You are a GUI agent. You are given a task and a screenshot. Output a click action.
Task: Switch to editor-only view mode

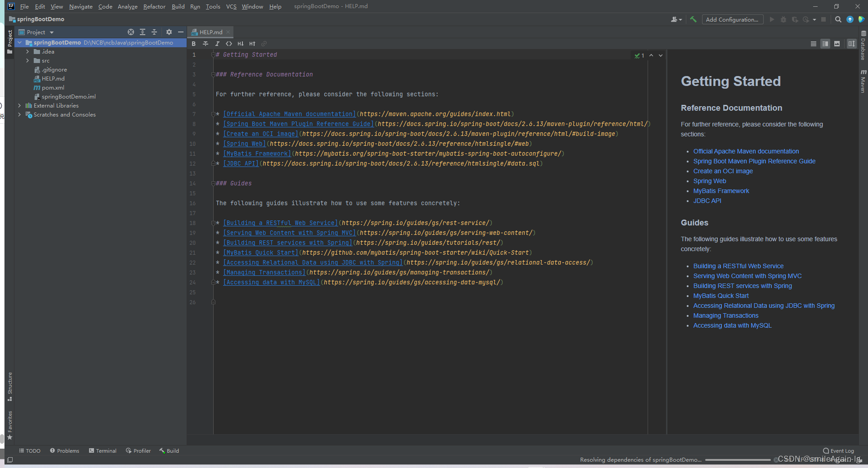point(813,44)
